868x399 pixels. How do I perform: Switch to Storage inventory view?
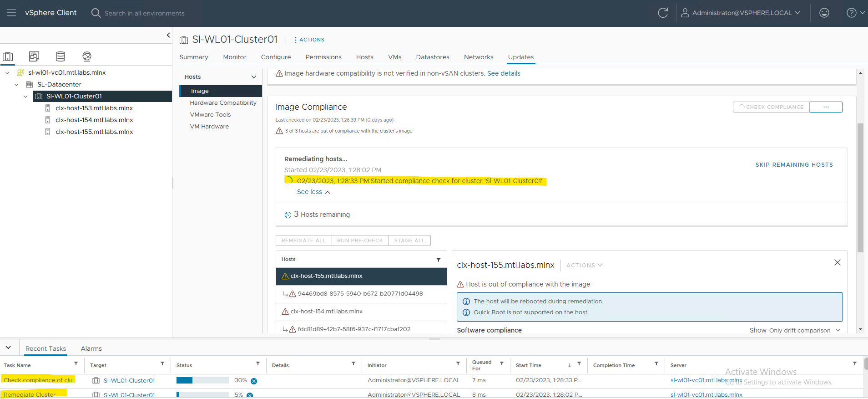coord(61,56)
